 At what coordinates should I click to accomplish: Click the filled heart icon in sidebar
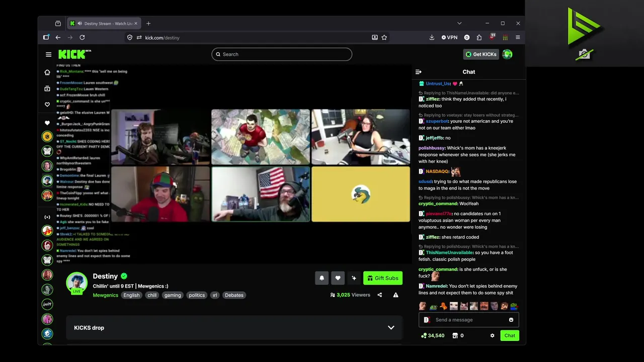click(x=47, y=123)
